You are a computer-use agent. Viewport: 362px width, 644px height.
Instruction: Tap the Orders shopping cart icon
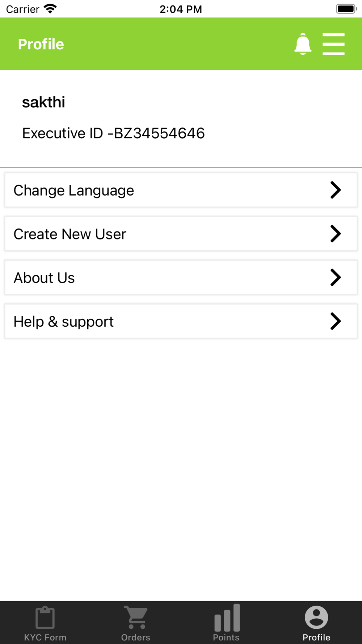(136, 617)
